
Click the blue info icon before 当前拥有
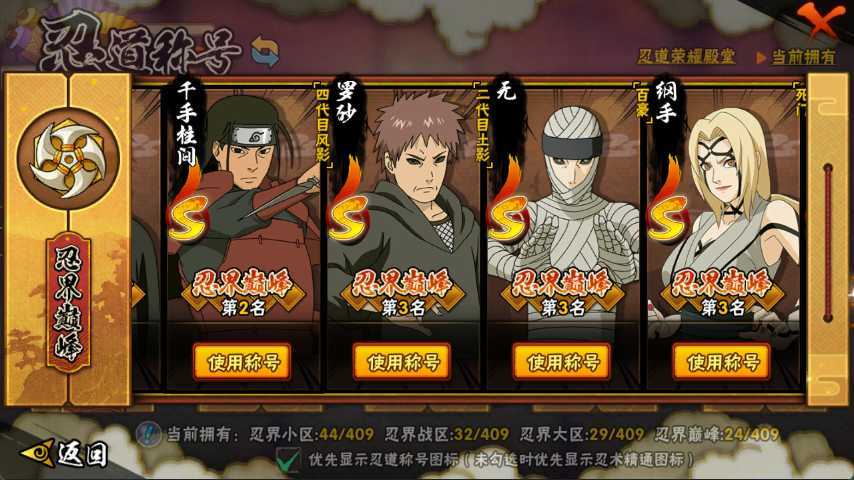click(149, 434)
